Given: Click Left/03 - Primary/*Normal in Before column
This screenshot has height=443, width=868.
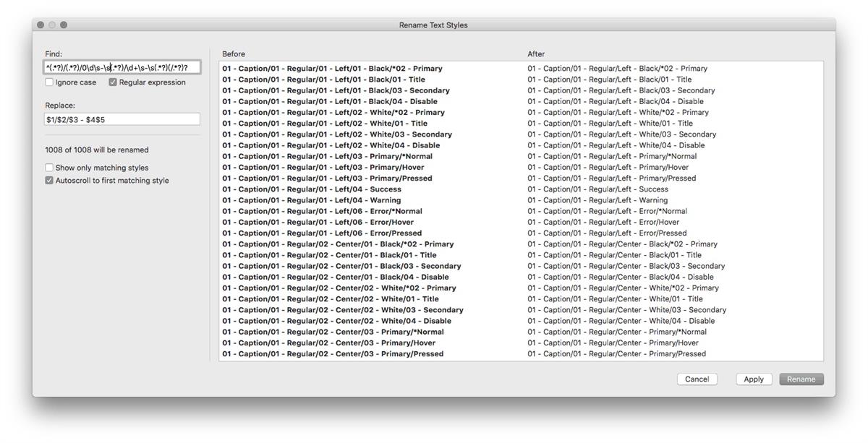Looking at the screenshot, I should tap(327, 156).
